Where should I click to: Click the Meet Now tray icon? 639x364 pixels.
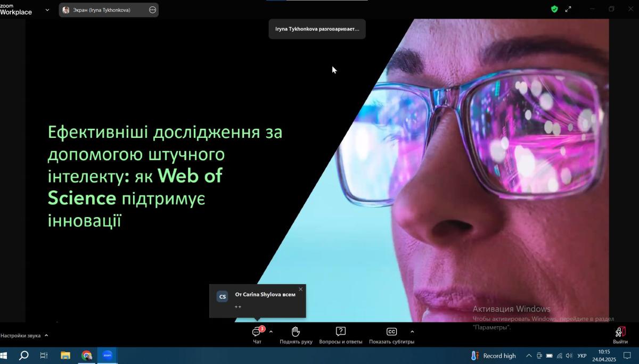tap(539, 355)
